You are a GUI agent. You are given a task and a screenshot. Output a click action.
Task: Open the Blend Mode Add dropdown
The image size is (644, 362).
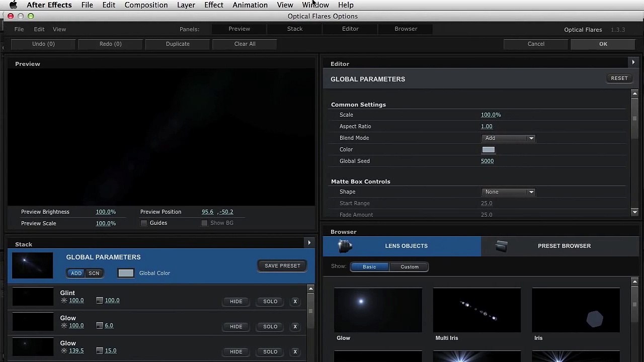pyautogui.click(x=508, y=138)
